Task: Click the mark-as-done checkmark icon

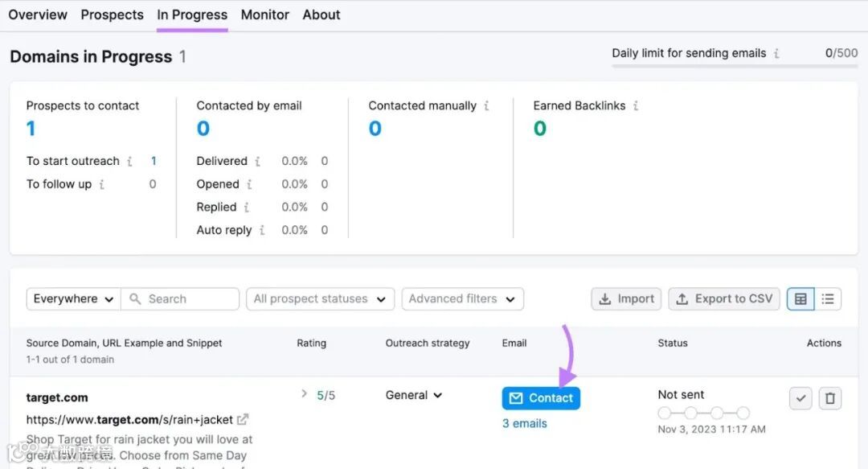Action: [800, 398]
